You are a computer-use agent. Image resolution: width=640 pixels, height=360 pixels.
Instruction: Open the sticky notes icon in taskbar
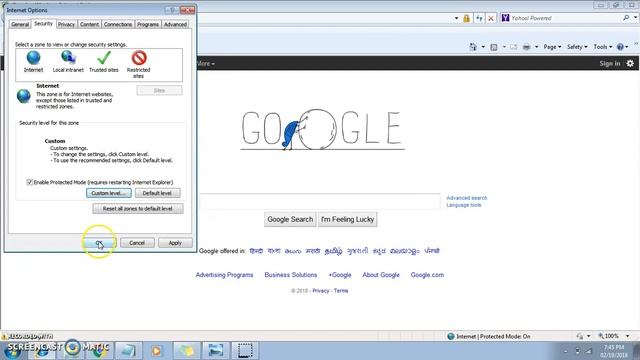point(186,350)
